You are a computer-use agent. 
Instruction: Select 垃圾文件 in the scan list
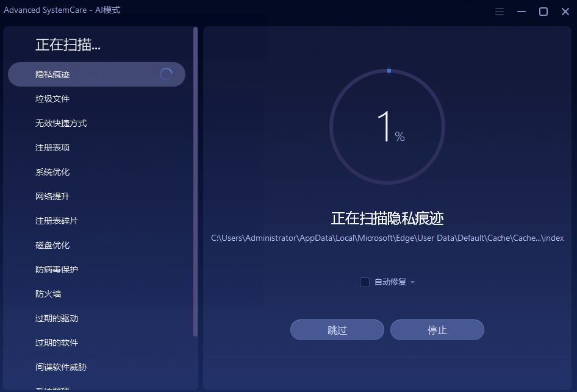[53, 99]
